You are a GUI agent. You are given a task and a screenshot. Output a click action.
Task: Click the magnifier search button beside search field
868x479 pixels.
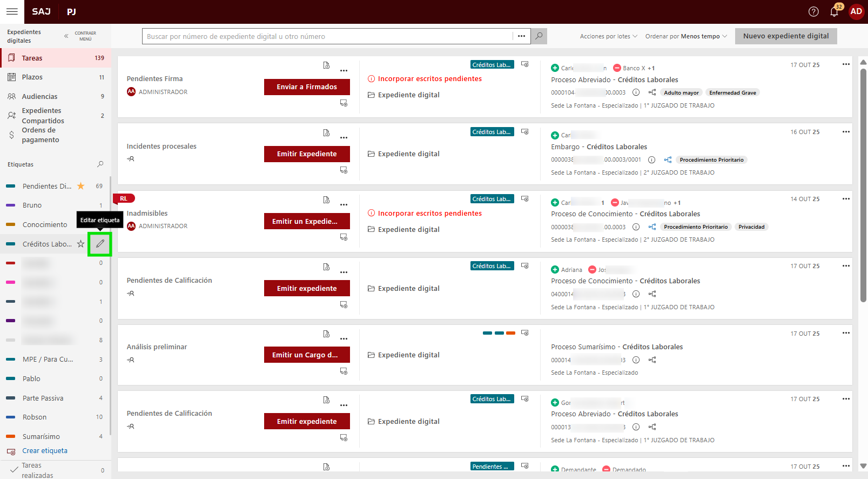click(539, 36)
